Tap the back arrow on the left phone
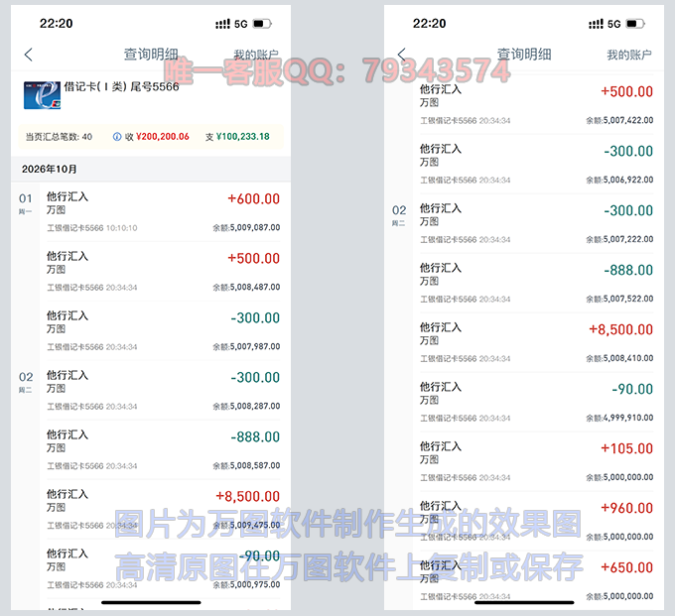The image size is (675, 616). [x=29, y=56]
